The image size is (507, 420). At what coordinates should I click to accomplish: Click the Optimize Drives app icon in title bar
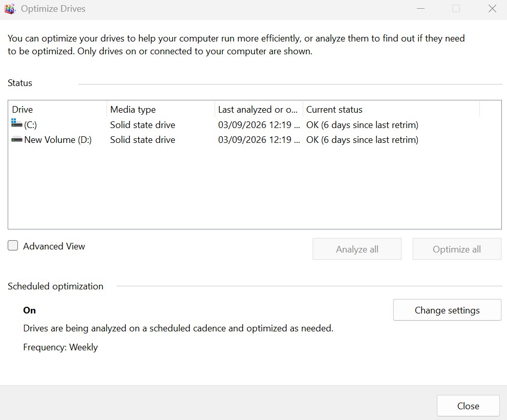pos(10,9)
